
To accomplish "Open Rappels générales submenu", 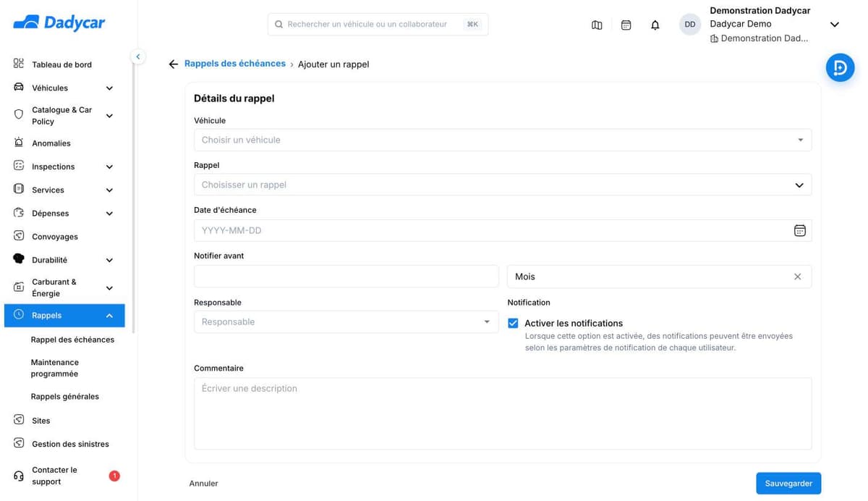I will 65,397.
